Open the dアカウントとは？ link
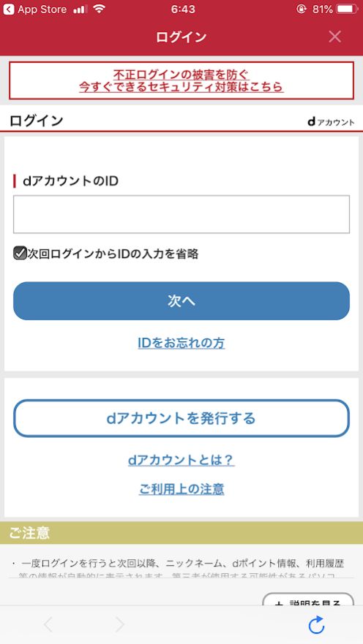This screenshot has height=644, width=363. (x=181, y=460)
